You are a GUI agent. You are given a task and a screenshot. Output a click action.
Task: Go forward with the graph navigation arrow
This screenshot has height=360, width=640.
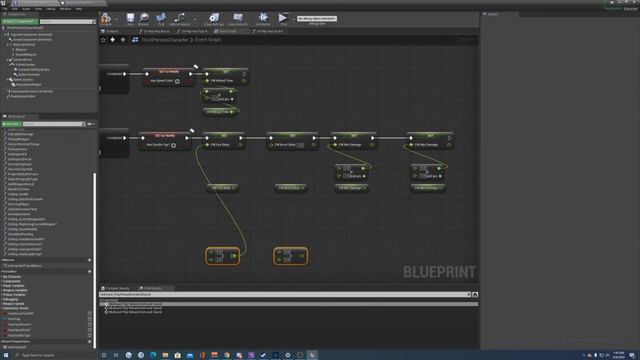[123, 40]
